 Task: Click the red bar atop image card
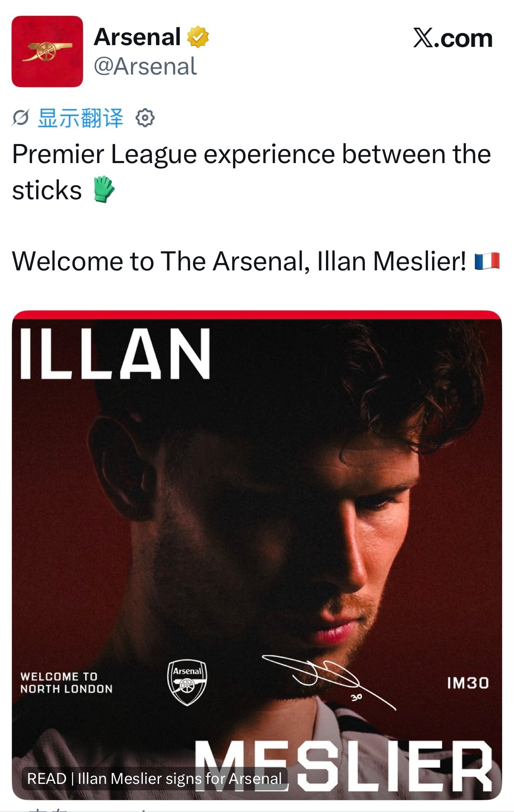pos(257,315)
